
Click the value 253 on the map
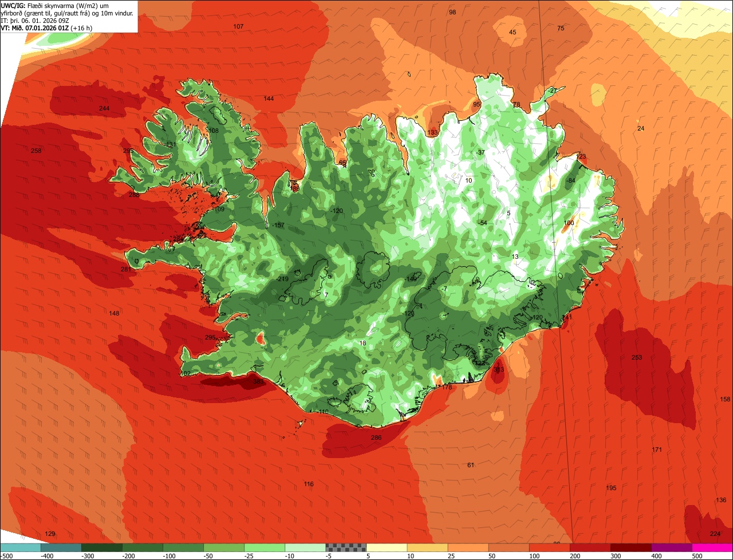point(637,358)
